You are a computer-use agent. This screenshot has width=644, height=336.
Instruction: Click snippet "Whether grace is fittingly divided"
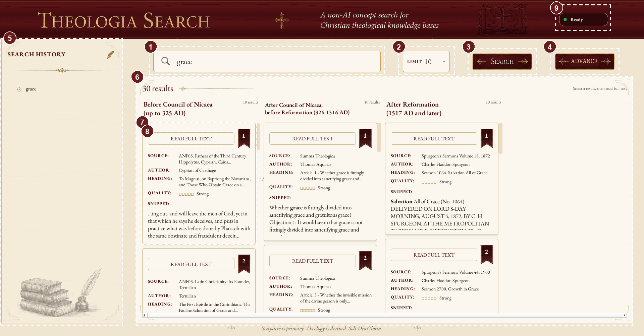(316, 219)
